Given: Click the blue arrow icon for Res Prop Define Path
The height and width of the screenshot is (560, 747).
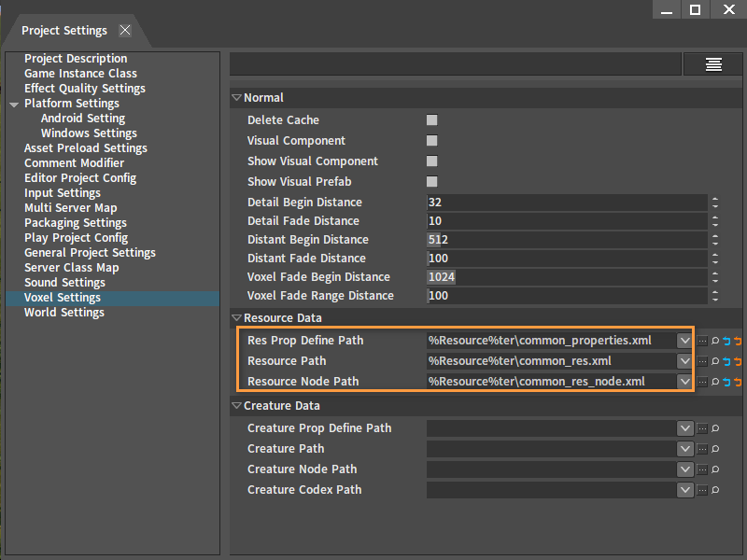Looking at the screenshot, I should pos(726,341).
